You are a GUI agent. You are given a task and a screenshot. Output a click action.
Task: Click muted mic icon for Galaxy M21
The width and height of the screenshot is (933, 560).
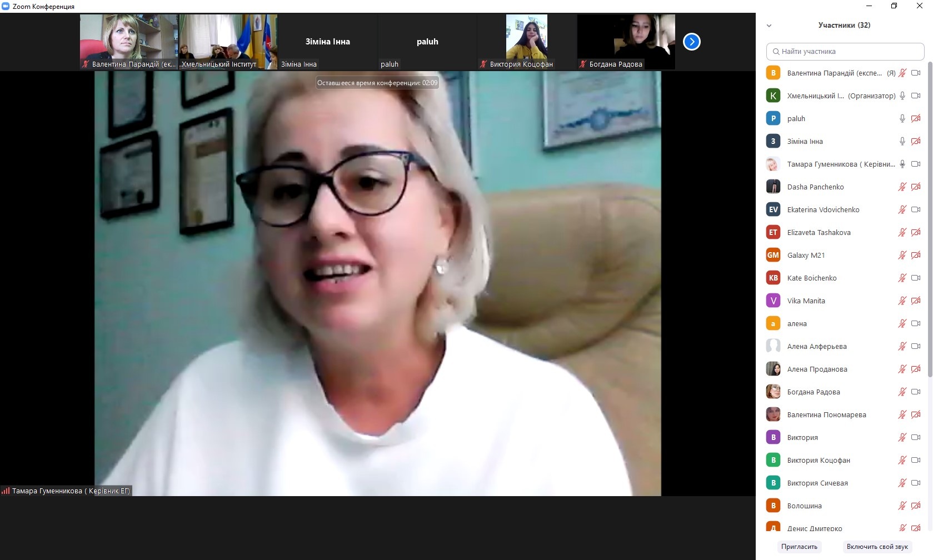pos(902,255)
